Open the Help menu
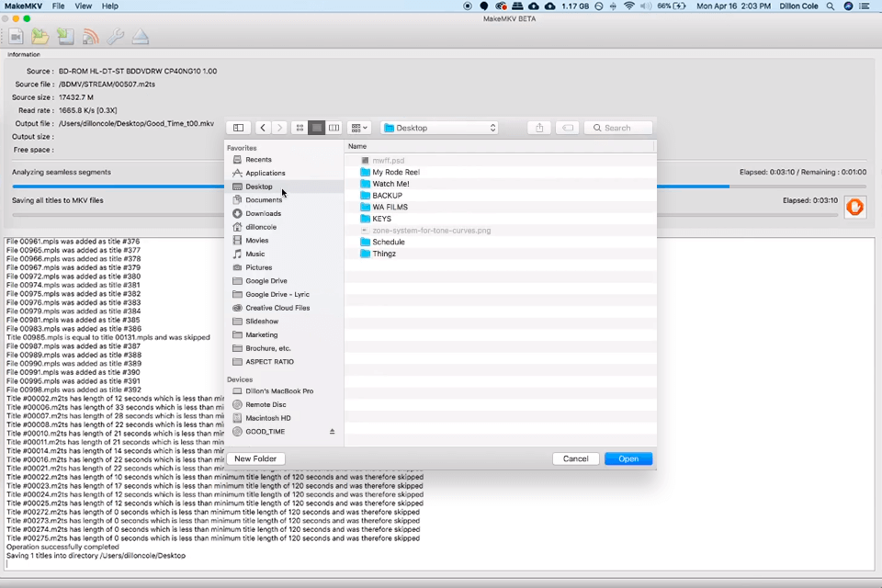 (109, 6)
